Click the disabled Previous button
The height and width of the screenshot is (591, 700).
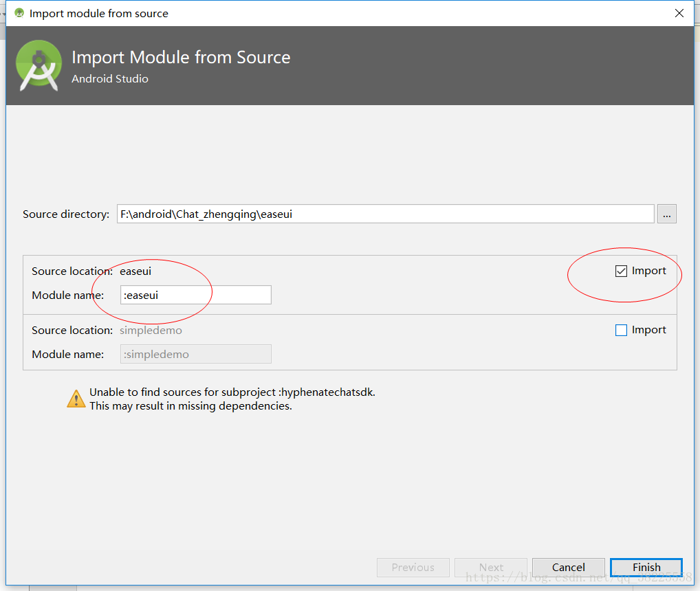click(x=413, y=567)
